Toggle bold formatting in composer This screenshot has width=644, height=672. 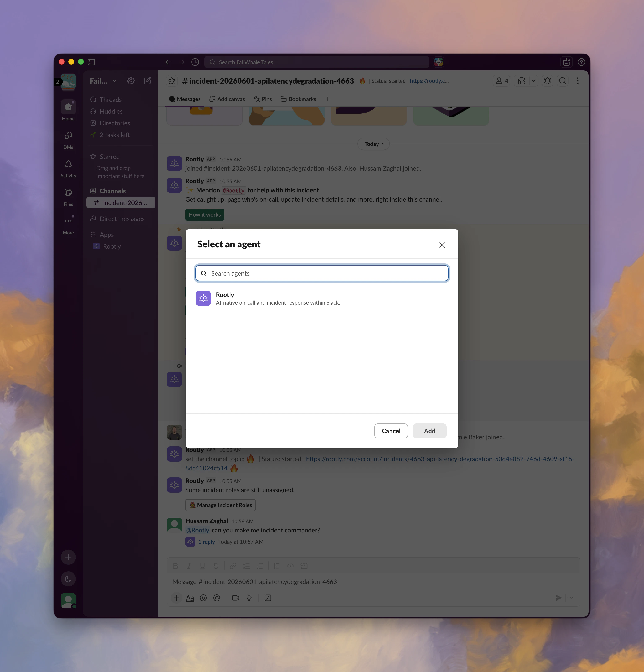176,566
